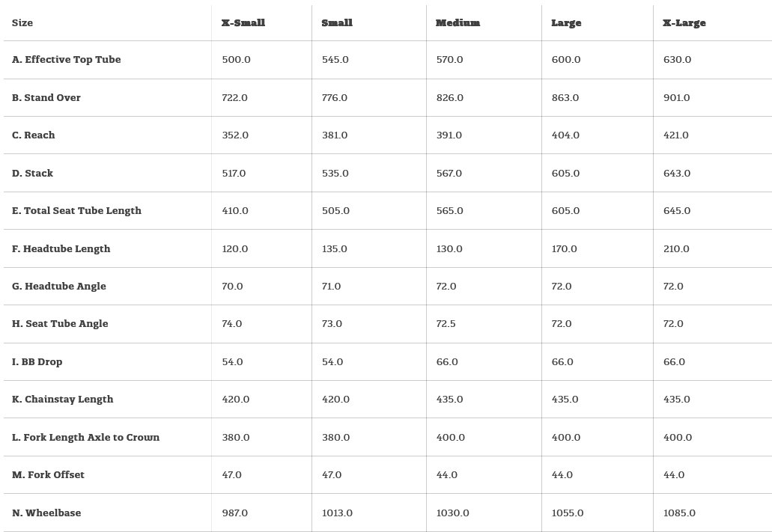This screenshot has width=772, height=532.
Task: Select E. Total Seat Tube Length label
Action: (x=76, y=211)
